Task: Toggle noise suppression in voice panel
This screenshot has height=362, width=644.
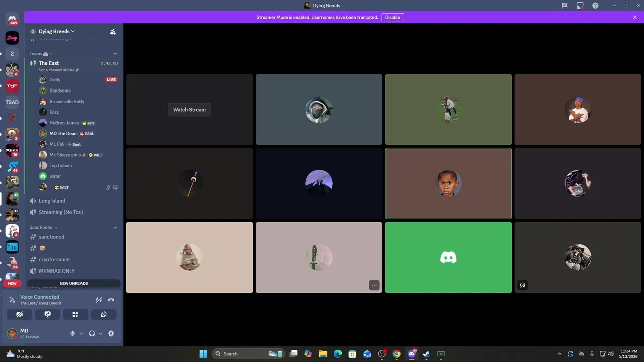Action: point(99,300)
